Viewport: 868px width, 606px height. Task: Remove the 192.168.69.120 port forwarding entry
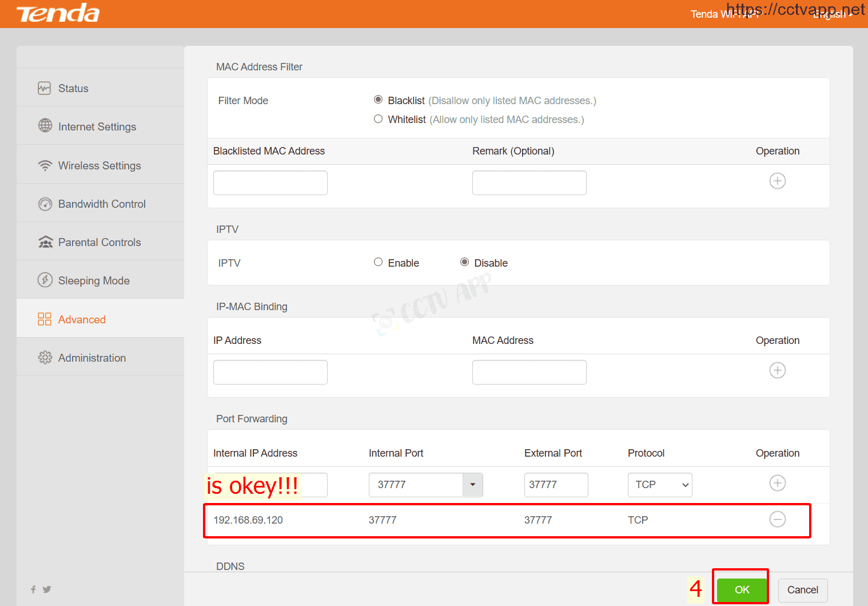tap(777, 520)
